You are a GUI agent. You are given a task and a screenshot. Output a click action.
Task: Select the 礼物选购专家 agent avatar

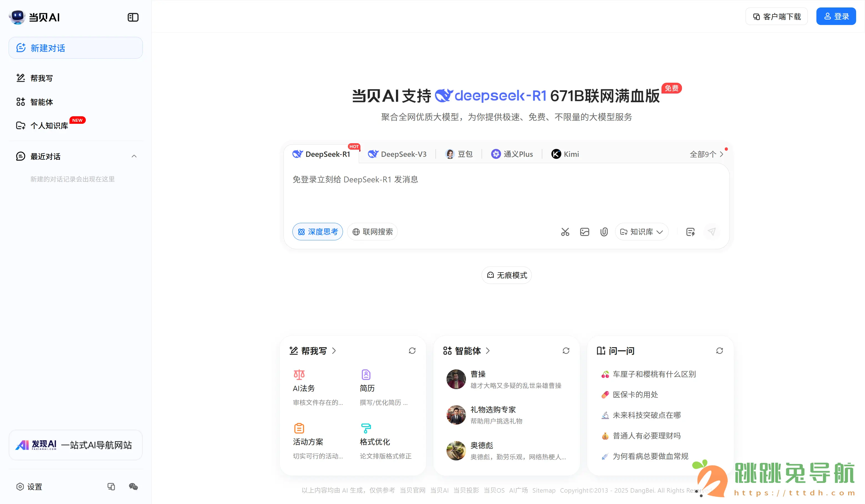(x=456, y=415)
